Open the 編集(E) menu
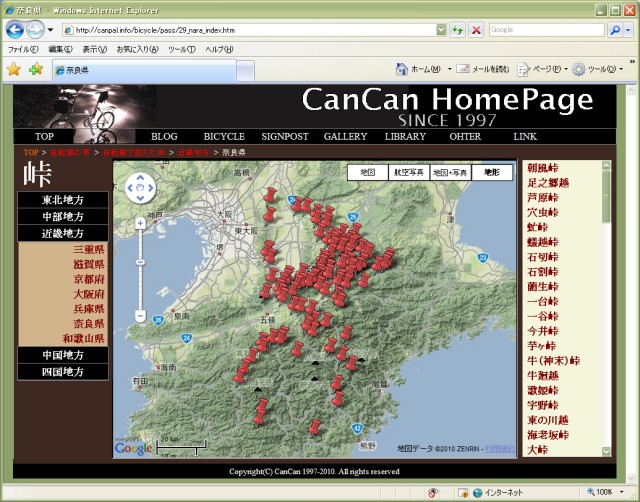 pyautogui.click(x=60, y=49)
